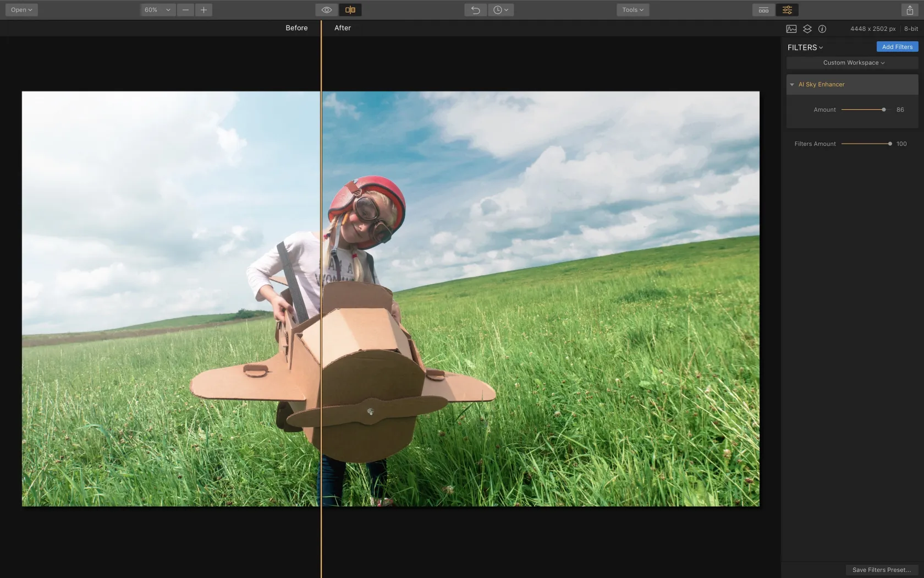Open the Open file menu
924x578 pixels.
click(x=21, y=10)
